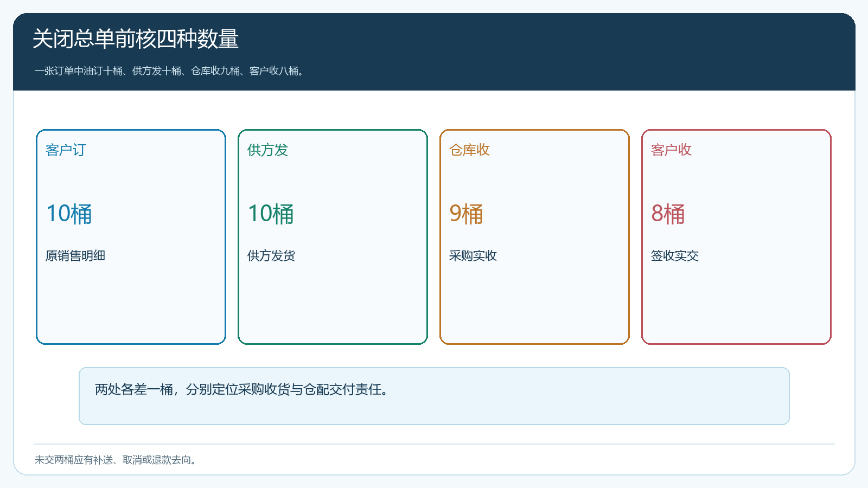Select the 采购实收 label
The height and width of the screenshot is (488, 868).
[x=473, y=256]
